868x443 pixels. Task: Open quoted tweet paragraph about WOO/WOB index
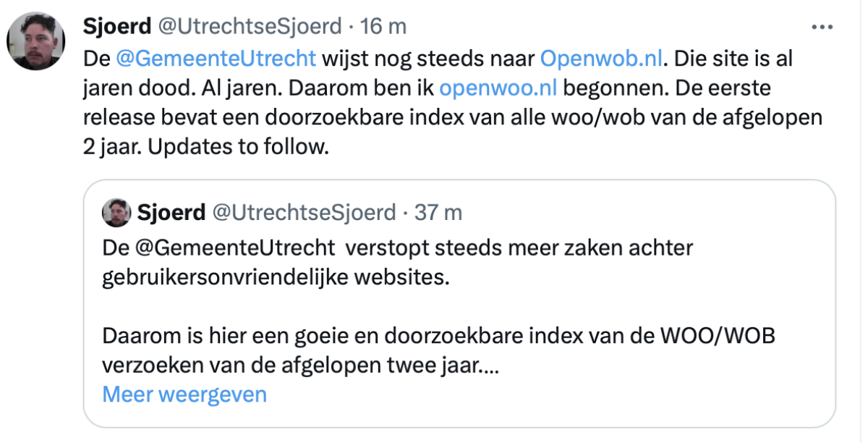pyautogui.click(x=440, y=351)
